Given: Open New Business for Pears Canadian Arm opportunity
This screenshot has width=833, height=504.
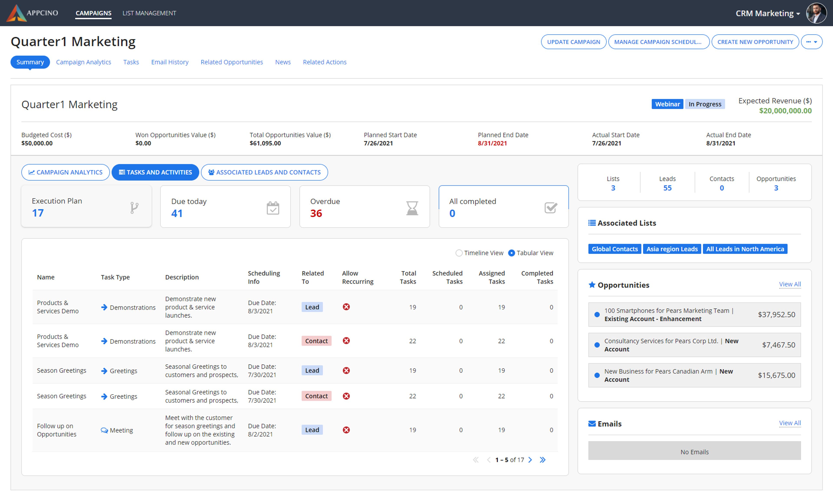Looking at the screenshot, I should (x=694, y=375).
